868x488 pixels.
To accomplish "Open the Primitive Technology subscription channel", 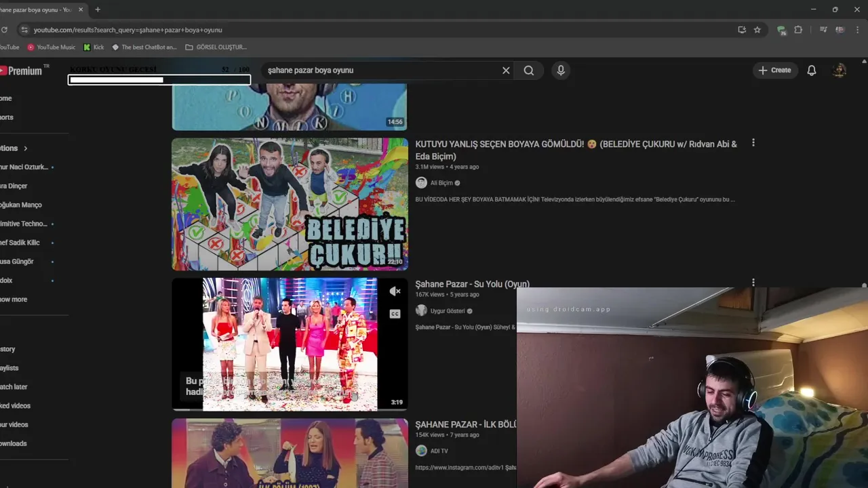I will click(x=24, y=224).
